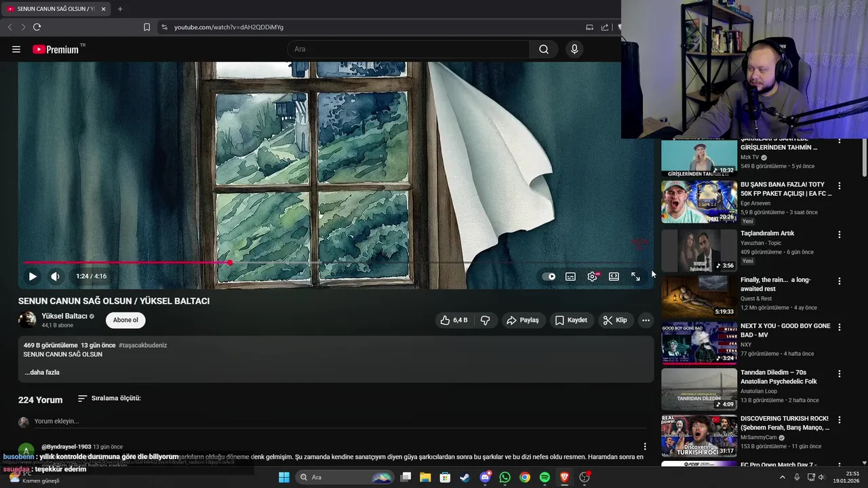
Task: Open the Sıralama ölçütü sort dropdown
Action: point(109,399)
